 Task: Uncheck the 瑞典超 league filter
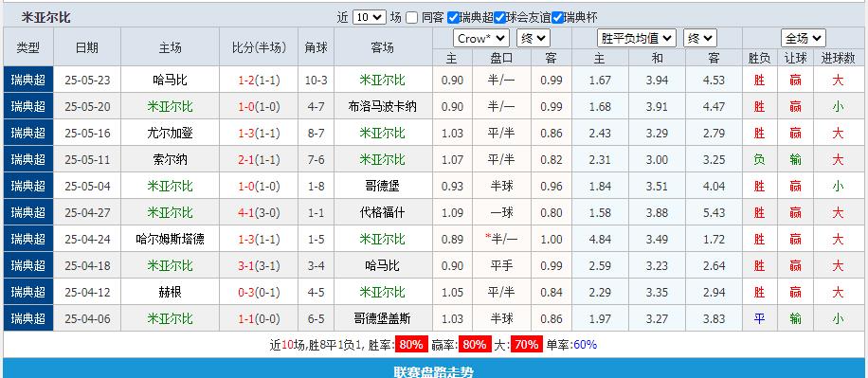pos(453,18)
